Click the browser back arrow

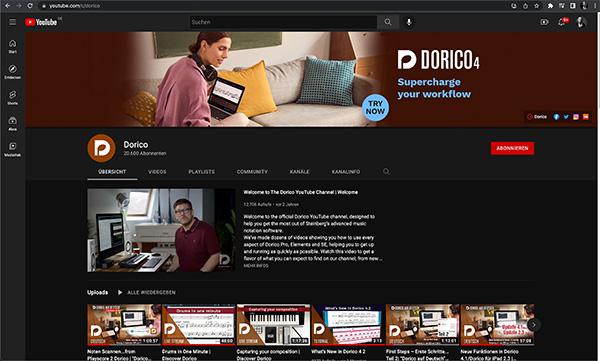[7, 6]
